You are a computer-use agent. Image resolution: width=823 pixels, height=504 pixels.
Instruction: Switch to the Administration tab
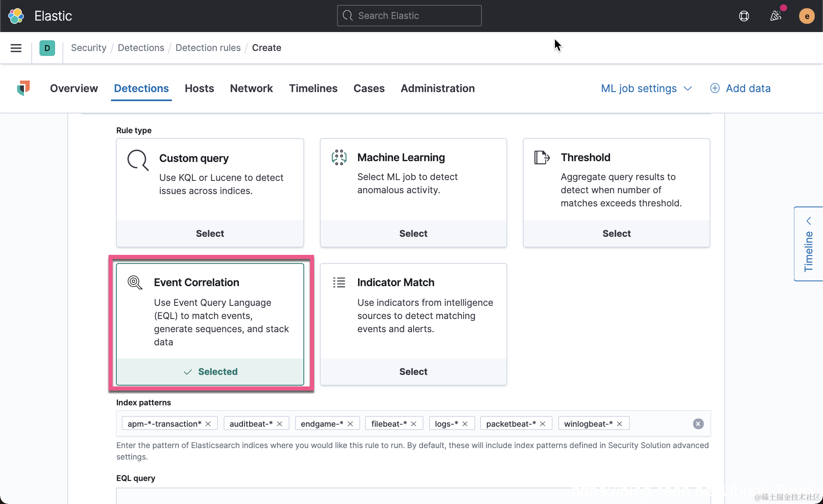[x=437, y=88]
